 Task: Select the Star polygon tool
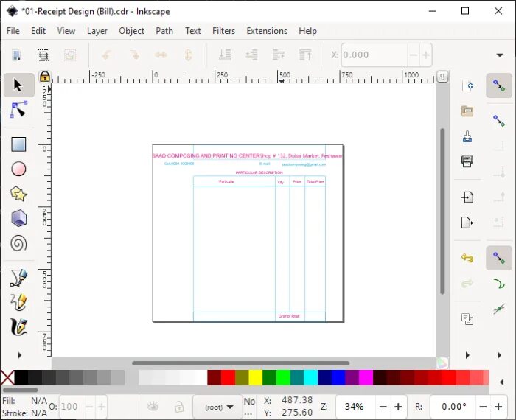coord(18,194)
